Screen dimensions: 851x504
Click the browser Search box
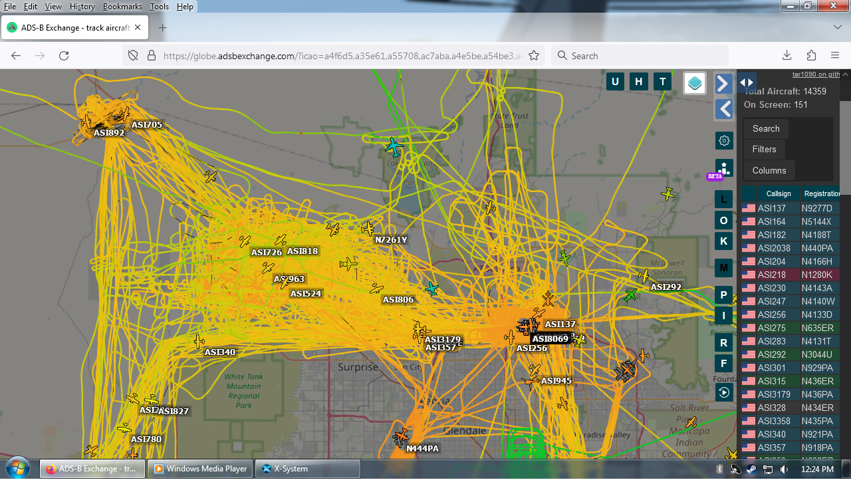coord(640,56)
